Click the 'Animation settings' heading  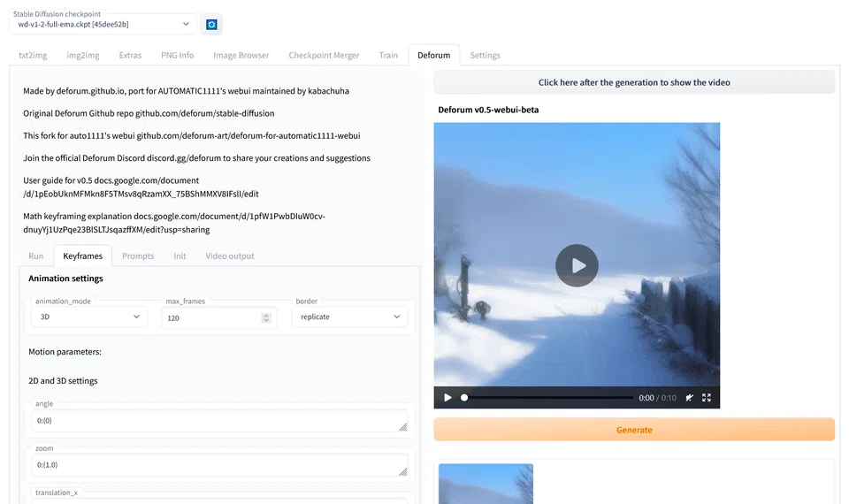65,279
